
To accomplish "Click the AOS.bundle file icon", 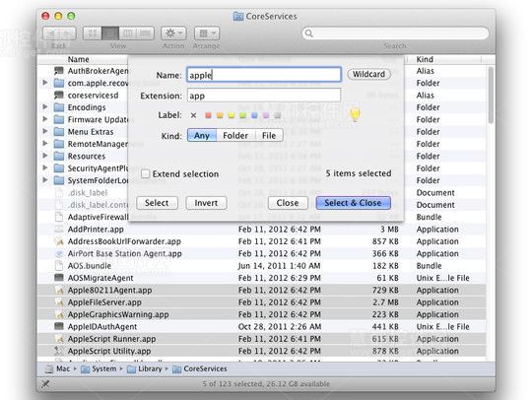I will click(x=59, y=266).
